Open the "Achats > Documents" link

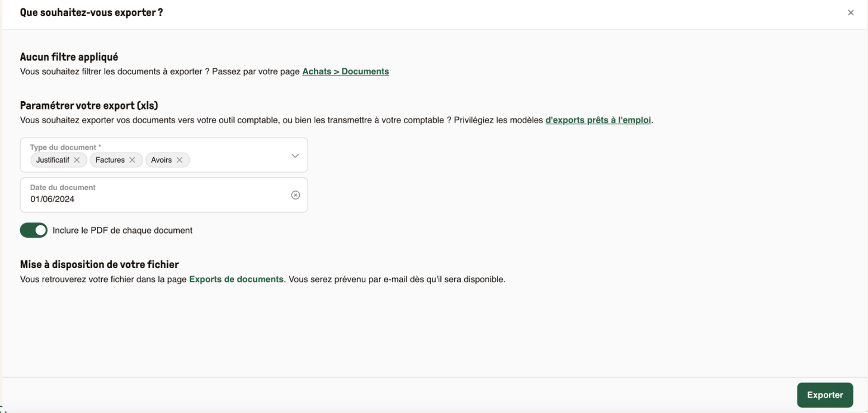(x=345, y=71)
